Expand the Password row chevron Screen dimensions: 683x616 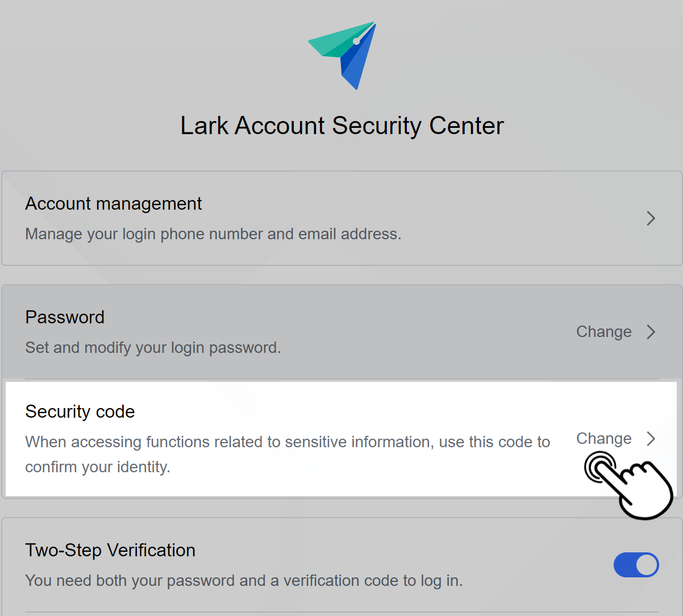[x=651, y=332]
